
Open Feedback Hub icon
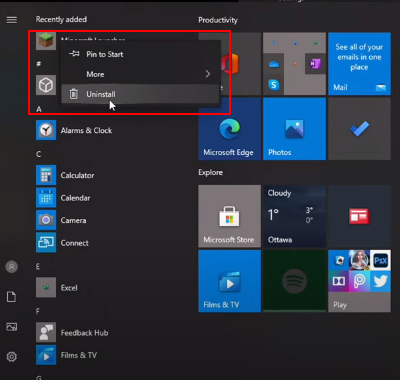tap(46, 332)
